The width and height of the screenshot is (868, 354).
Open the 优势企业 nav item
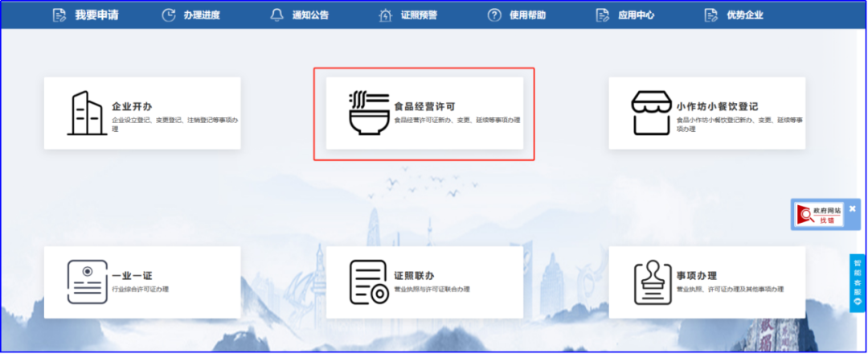click(x=745, y=15)
